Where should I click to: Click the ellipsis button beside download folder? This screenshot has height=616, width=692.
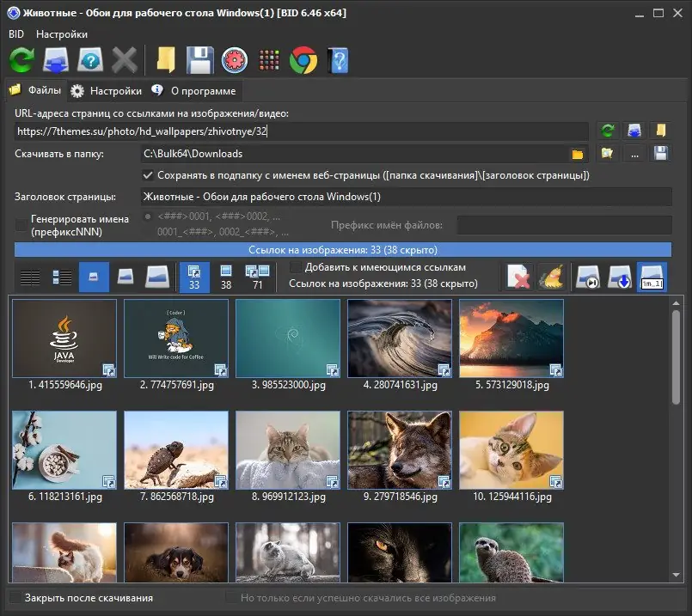[x=634, y=154]
